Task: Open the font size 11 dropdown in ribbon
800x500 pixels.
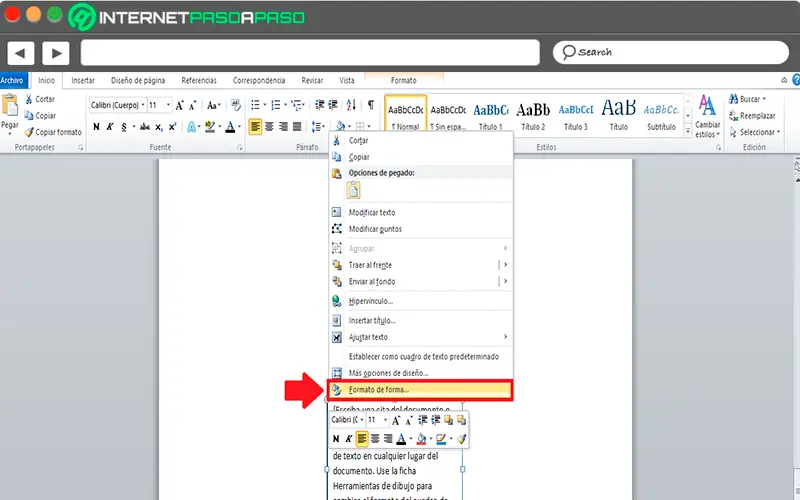Action: tap(168, 105)
